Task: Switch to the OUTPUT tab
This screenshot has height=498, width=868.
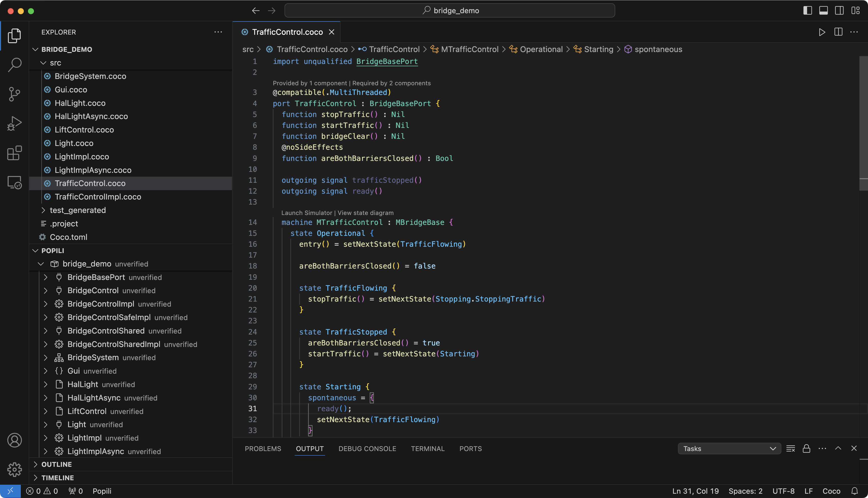Action: point(310,449)
